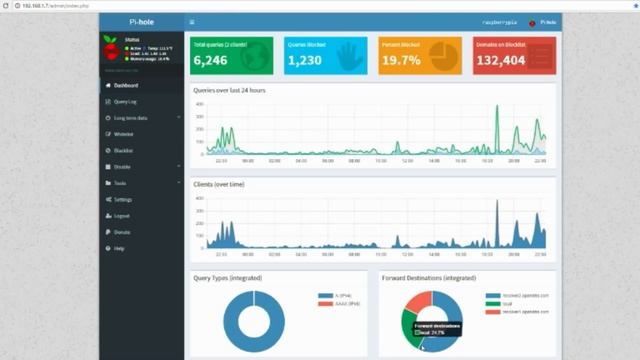Select the Donate menu label
Screen dimensions: 640x360
pyautogui.click(x=122, y=232)
